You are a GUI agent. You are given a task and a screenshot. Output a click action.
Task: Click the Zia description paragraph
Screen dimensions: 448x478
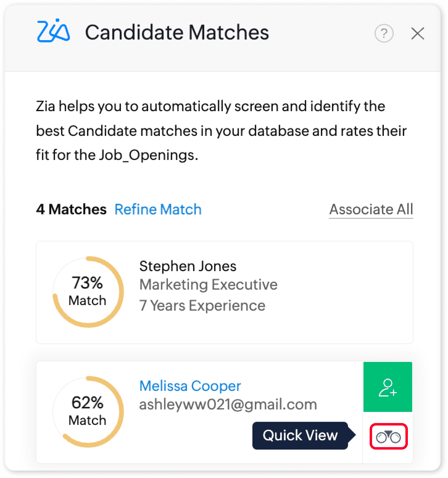tap(221, 131)
